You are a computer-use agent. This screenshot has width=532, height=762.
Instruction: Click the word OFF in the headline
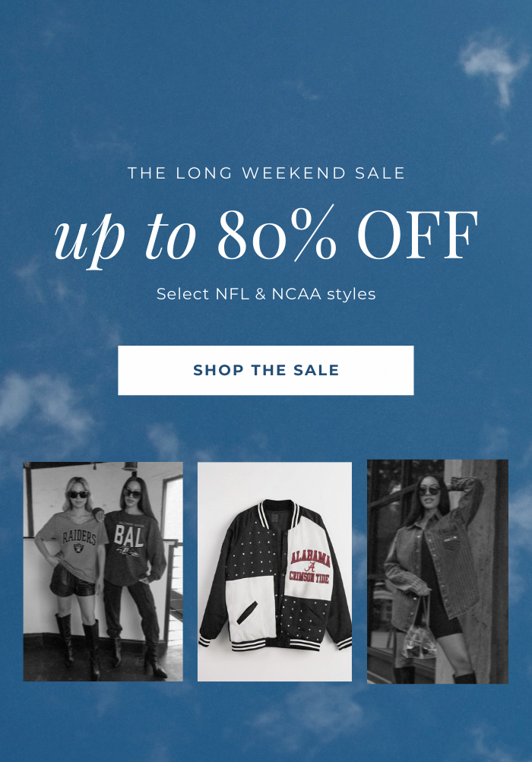418,235
